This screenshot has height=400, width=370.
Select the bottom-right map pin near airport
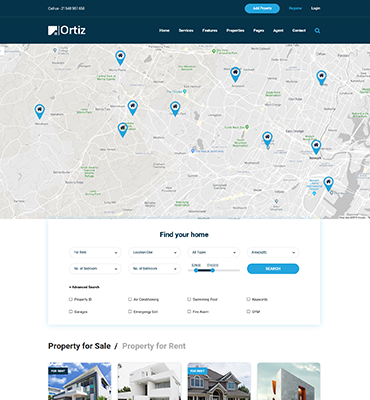click(328, 184)
